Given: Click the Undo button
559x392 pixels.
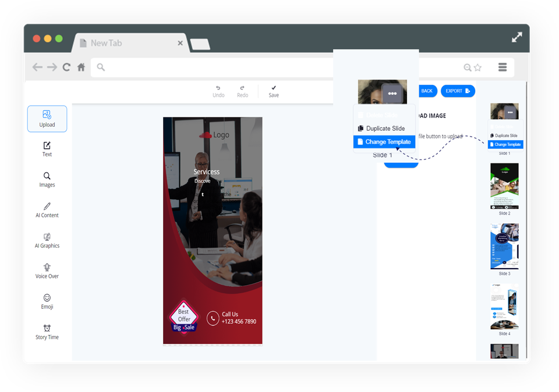Looking at the screenshot, I should 218,91.
